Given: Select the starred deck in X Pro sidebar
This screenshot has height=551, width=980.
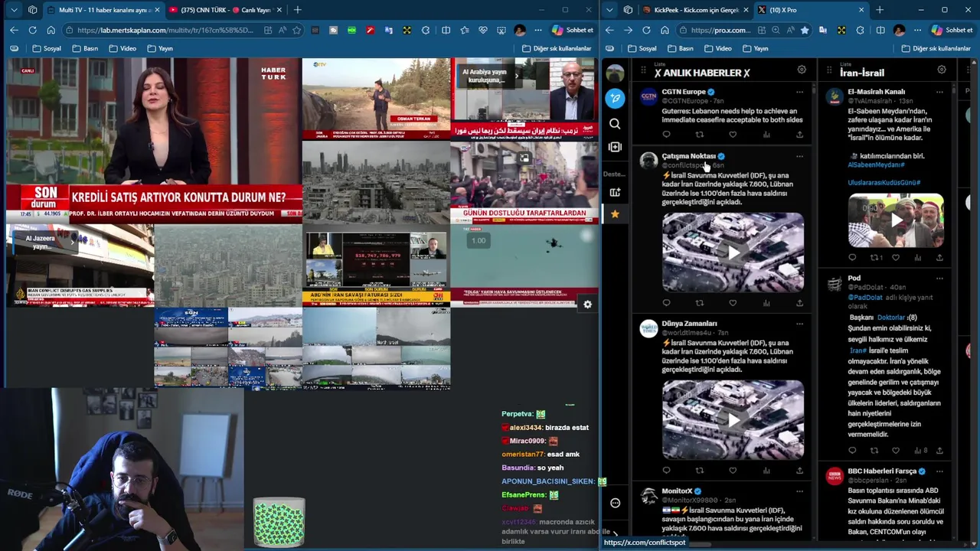Looking at the screenshot, I should (x=615, y=214).
